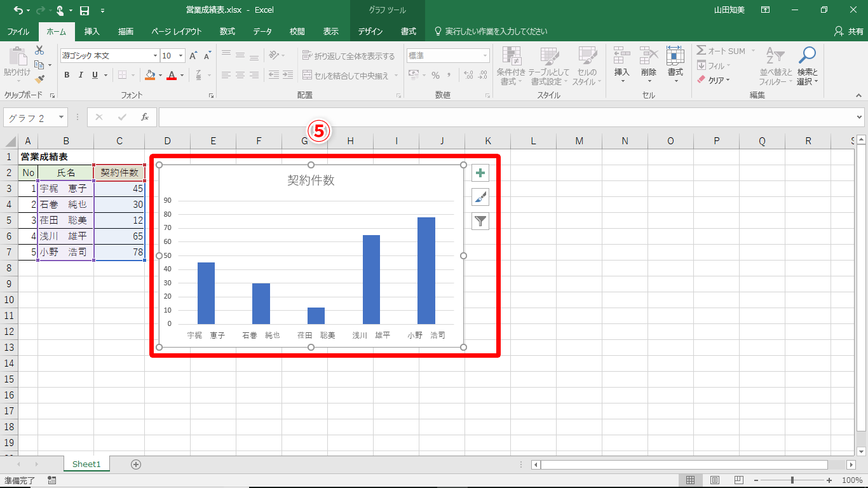Viewport: 868px width, 488px height.
Task: Increase font size with the larger A icon
Action: tap(193, 56)
